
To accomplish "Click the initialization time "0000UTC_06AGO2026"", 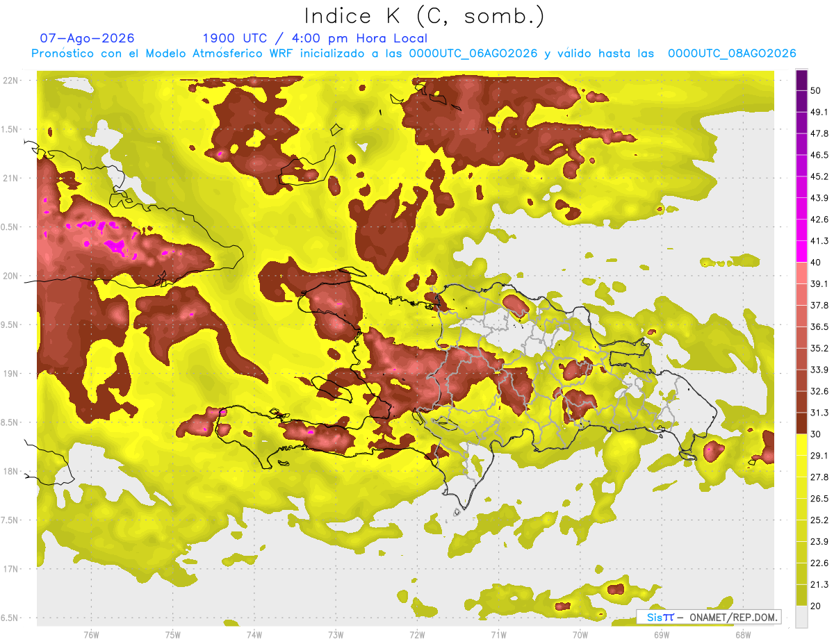I will click(x=473, y=53).
